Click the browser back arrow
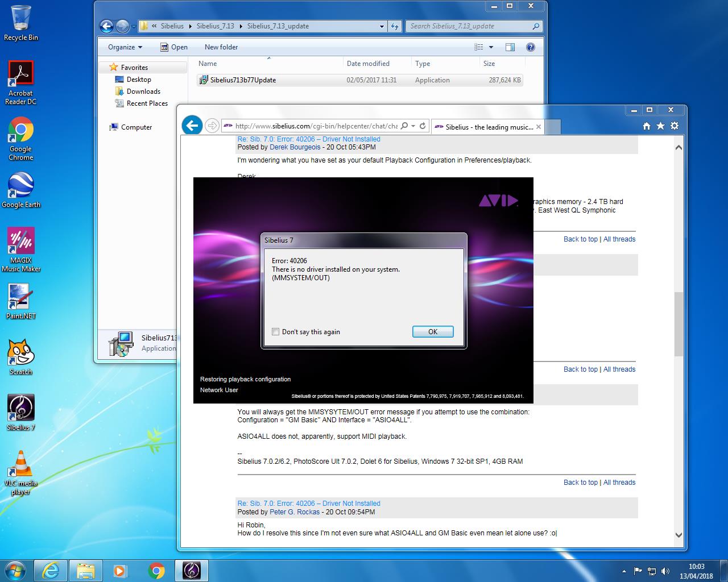The image size is (728, 582). (192, 126)
